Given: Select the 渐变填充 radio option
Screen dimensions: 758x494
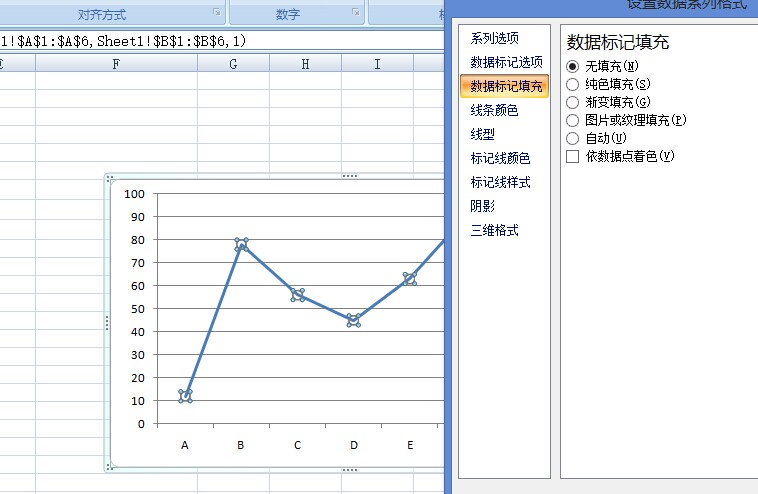Looking at the screenshot, I should point(572,102).
